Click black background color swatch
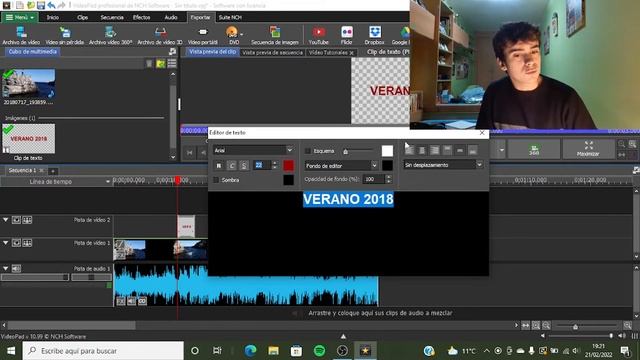 pyautogui.click(x=387, y=166)
